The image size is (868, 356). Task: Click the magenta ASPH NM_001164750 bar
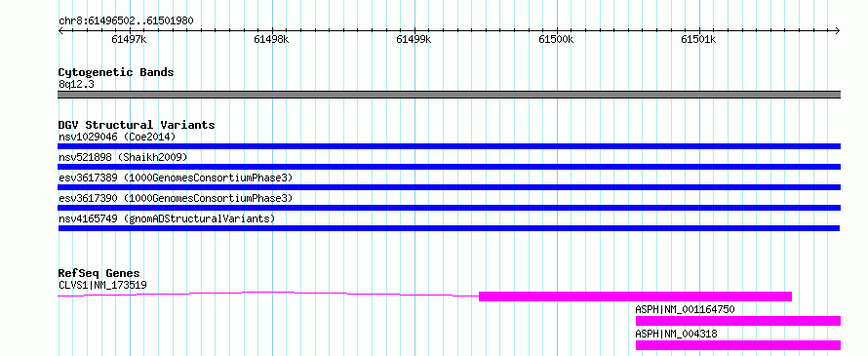click(x=738, y=321)
